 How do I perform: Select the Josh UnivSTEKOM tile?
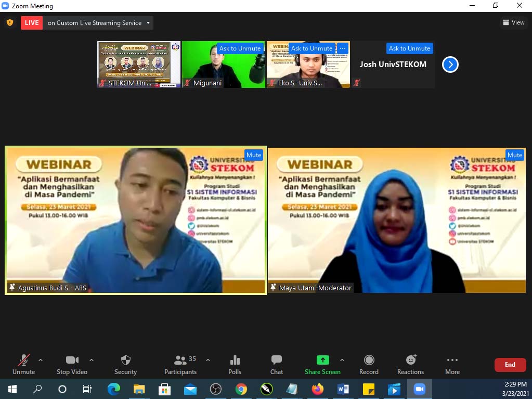(x=393, y=65)
